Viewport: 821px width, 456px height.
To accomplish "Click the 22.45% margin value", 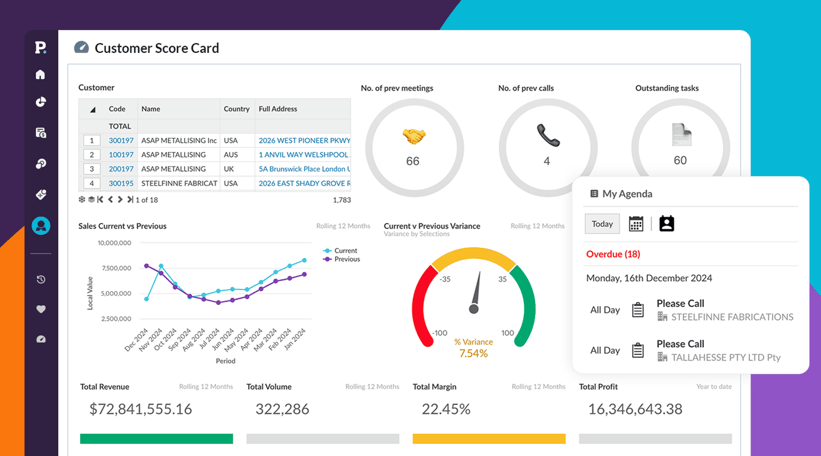I will (x=446, y=409).
